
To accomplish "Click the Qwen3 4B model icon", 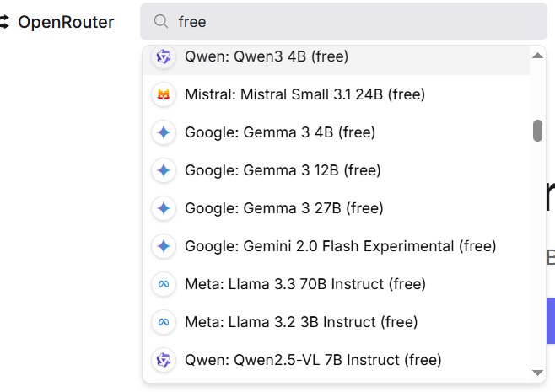I will 164,56.
